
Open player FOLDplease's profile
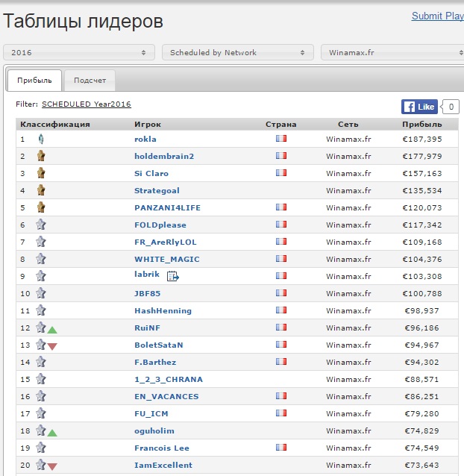(x=160, y=225)
